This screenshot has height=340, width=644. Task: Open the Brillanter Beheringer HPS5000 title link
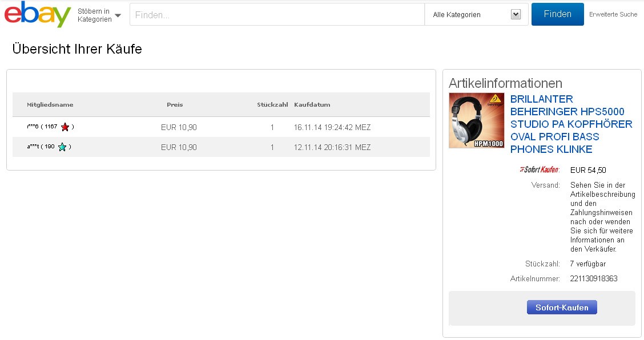(571, 124)
